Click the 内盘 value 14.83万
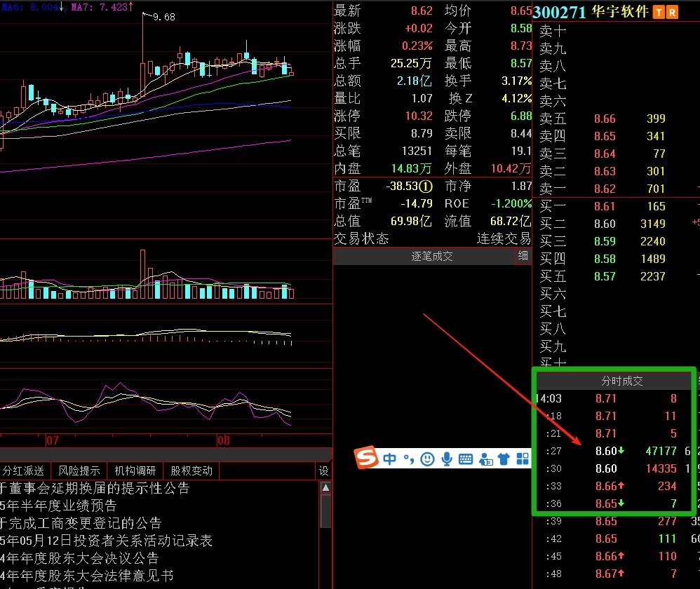Screen dimensions: 700x589 click(x=411, y=168)
